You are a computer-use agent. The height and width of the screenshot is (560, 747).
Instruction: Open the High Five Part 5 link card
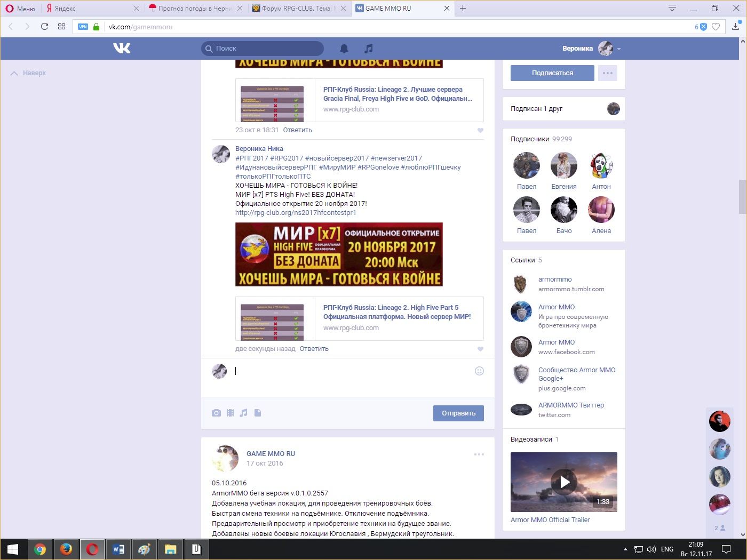(x=360, y=318)
